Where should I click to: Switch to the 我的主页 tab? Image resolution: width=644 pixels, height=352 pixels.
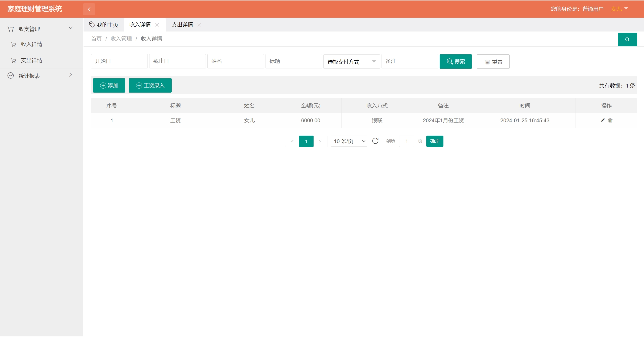pos(104,25)
